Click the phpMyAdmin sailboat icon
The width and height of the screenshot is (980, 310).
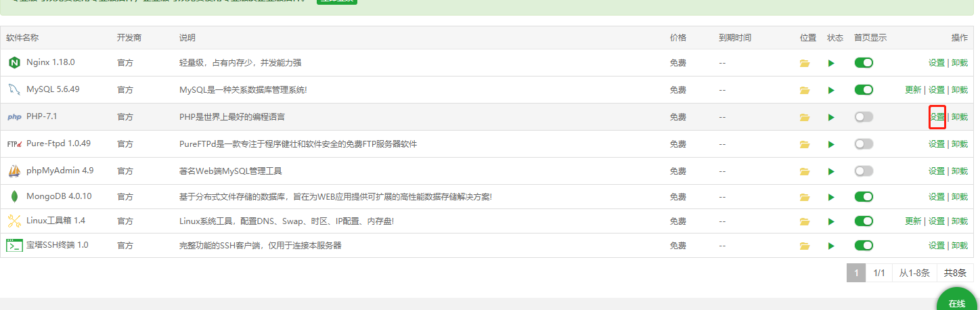[x=14, y=171]
